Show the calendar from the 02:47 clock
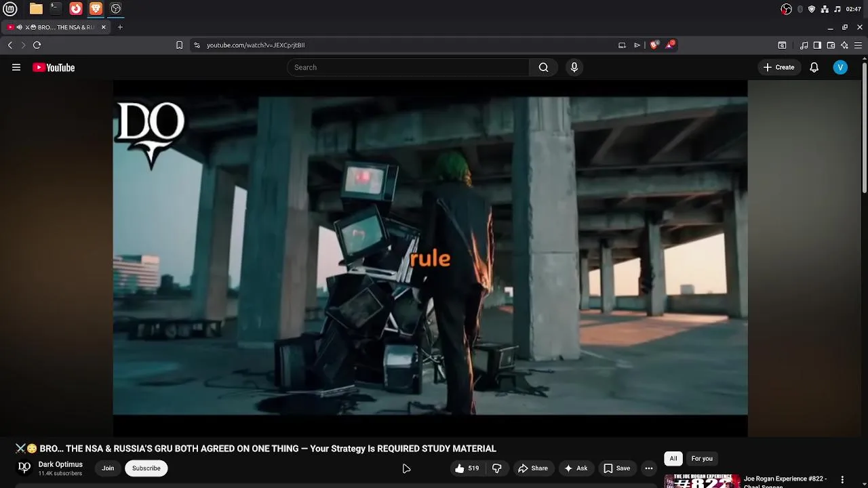868x488 pixels. (854, 9)
